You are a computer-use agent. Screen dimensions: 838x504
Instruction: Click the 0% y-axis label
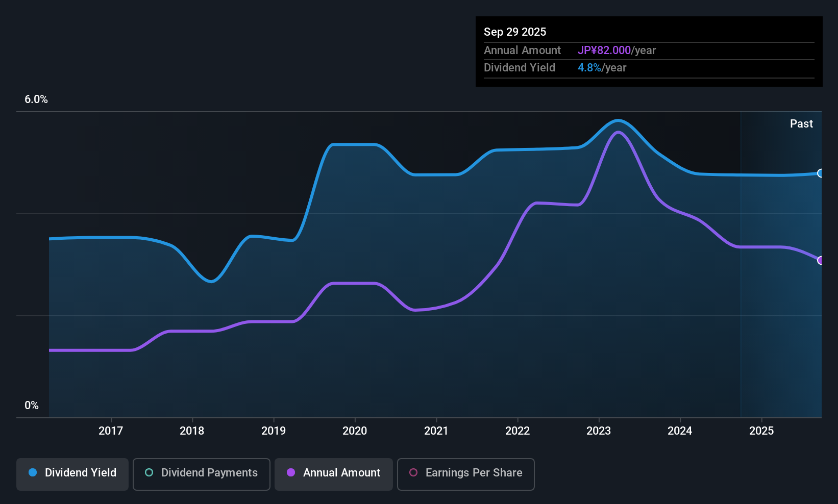(x=32, y=406)
